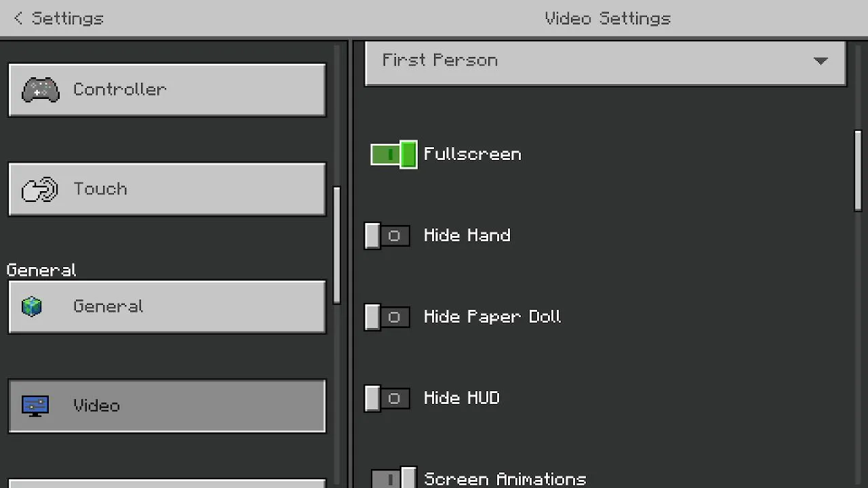Click the back arrow next to Settings
868x488 pixels.
[18, 18]
